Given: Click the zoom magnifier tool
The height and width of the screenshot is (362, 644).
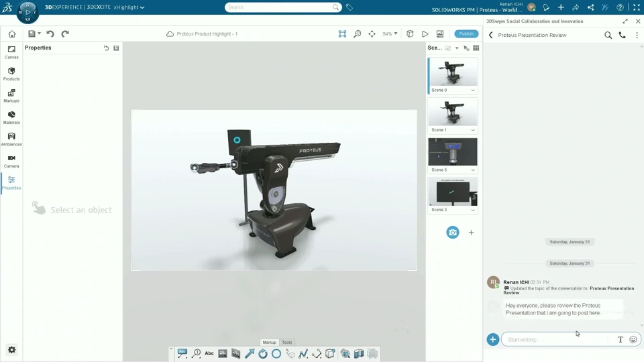Looking at the screenshot, I should click(358, 34).
